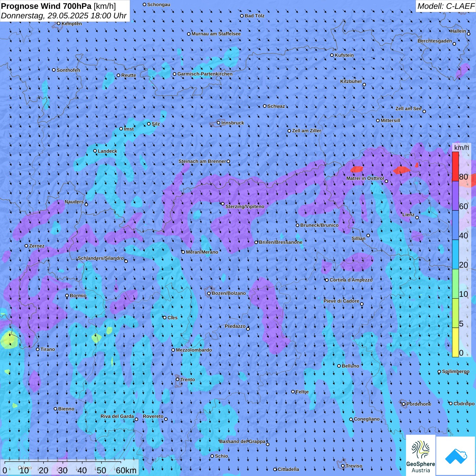The height and width of the screenshot is (476, 476).
Task: Click the 'Mezzolombardo' label
Action: [194, 350]
